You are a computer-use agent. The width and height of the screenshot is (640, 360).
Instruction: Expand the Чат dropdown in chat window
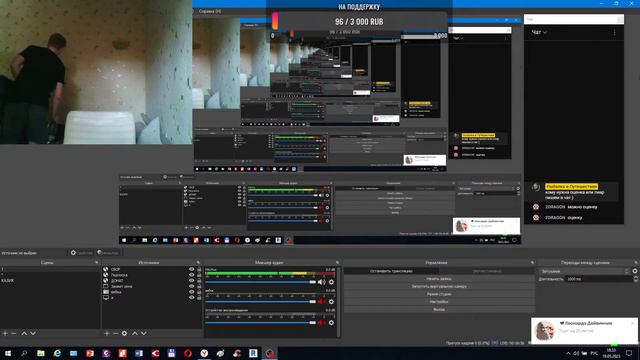tap(539, 32)
